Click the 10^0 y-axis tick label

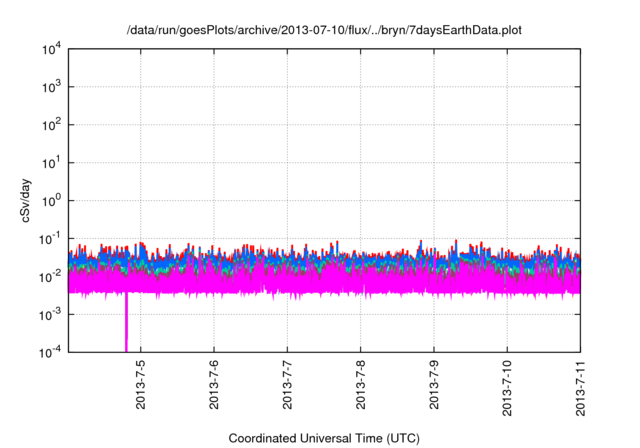[51, 201]
